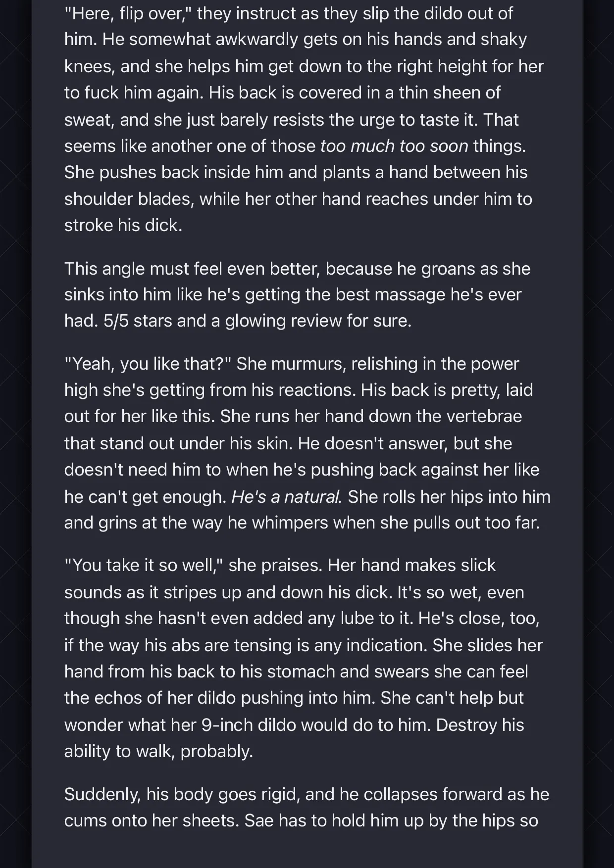The width and height of the screenshot is (614, 868).
Task: Select the word "vertebrae"
Action: point(484,416)
